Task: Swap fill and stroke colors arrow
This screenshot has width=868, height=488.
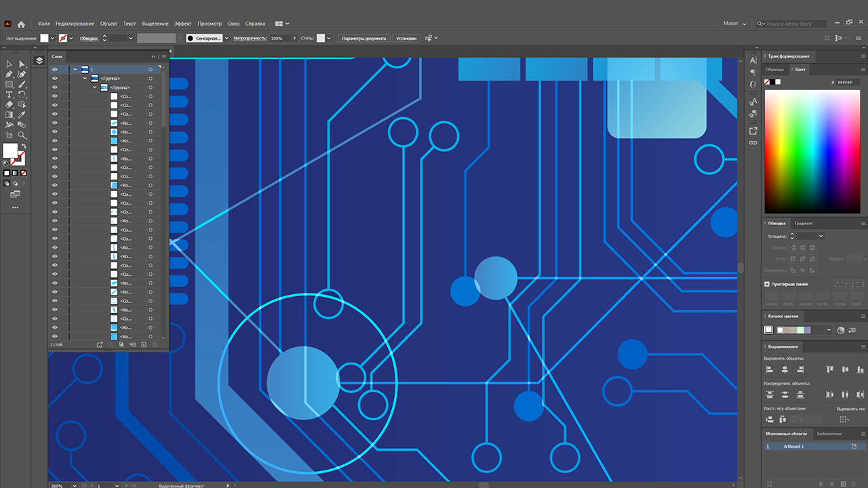Action: (x=23, y=146)
